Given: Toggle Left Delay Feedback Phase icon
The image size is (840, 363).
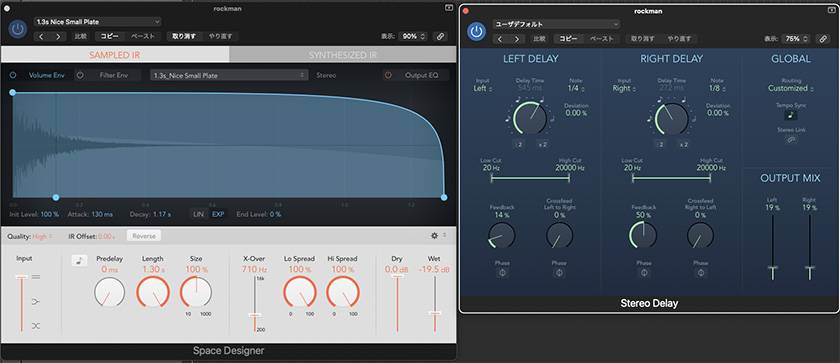Looking at the screenshot, I should (502, 273).
